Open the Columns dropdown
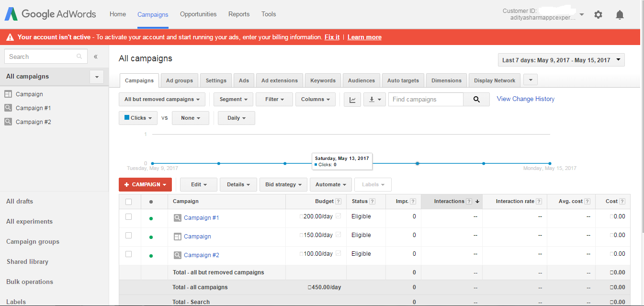The height and width of the screenshot is (306, 644). point(316,100)
